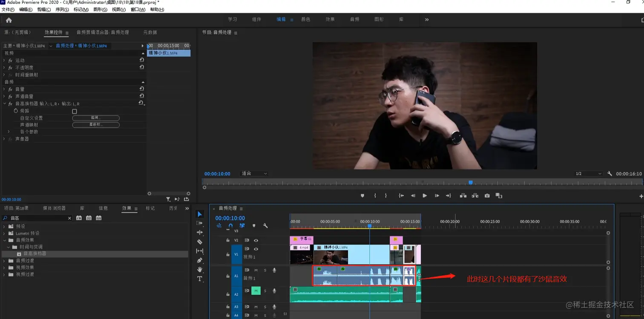Viewport: 644px width, 319px height.
Task: Select the Track Select Forward tool
Action: coord(200,223)
